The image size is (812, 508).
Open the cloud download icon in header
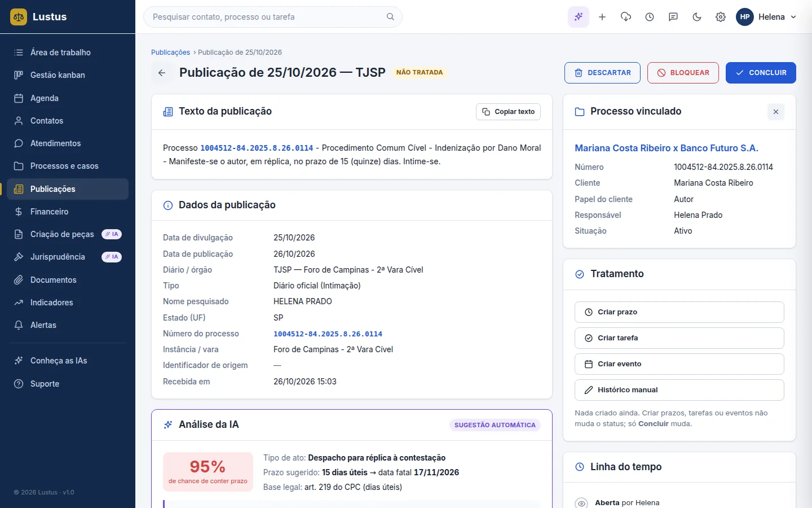(x=626, y=17)
